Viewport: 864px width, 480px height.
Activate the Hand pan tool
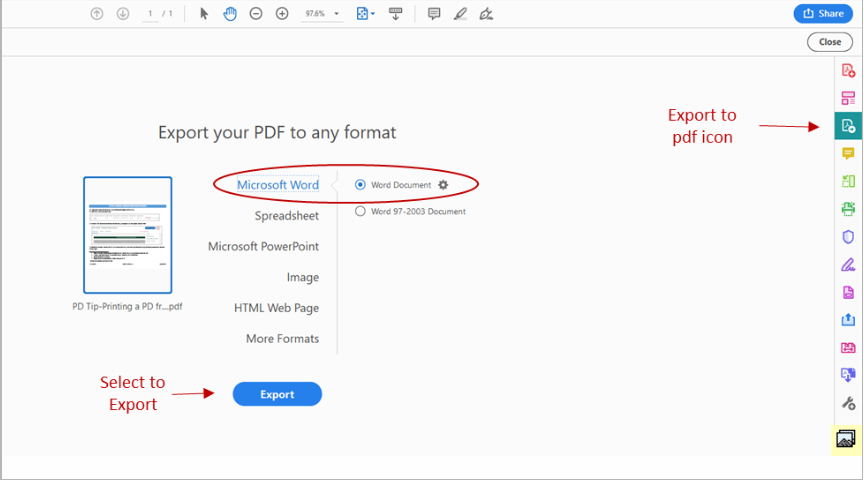(230, 14)
